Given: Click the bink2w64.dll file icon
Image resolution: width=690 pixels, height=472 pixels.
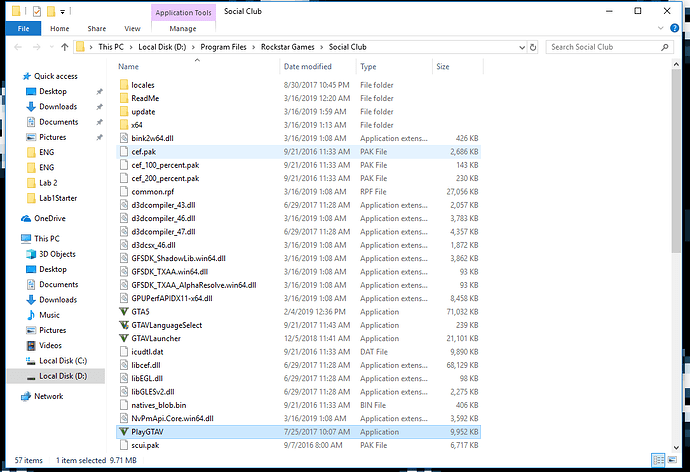Looking at the screenshot, I should pos(124,138).
